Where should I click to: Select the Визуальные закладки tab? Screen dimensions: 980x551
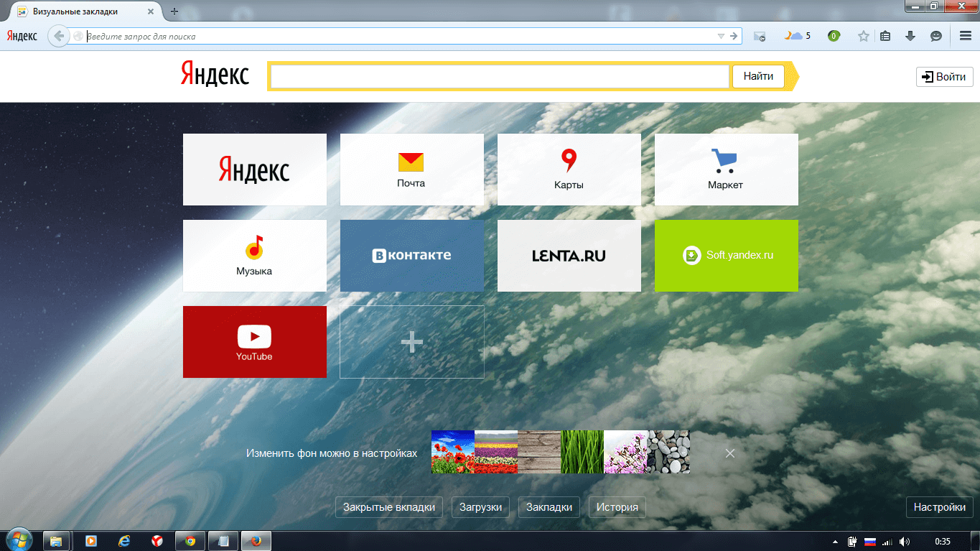point(79,11)
